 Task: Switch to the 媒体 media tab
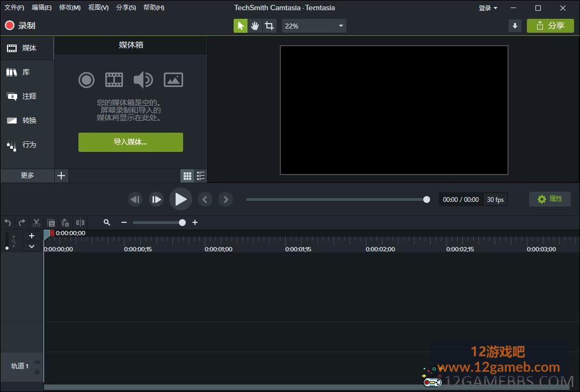click(27, 48)
